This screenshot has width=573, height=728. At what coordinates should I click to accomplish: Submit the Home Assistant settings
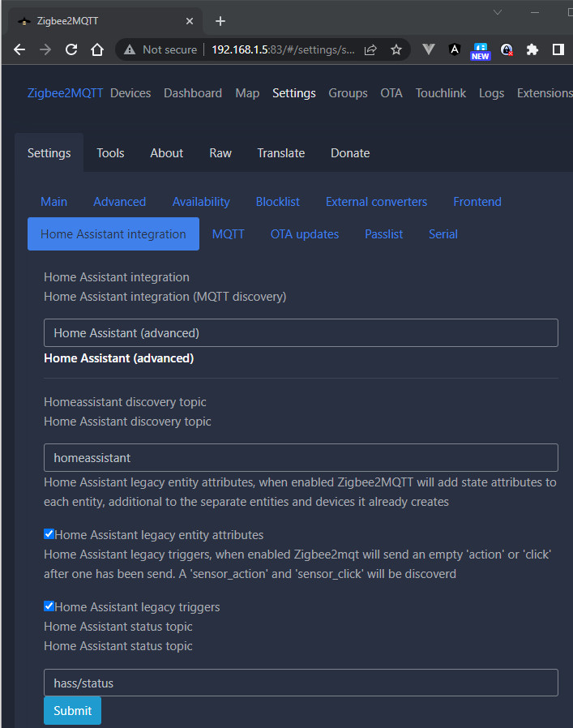[72, 710]
